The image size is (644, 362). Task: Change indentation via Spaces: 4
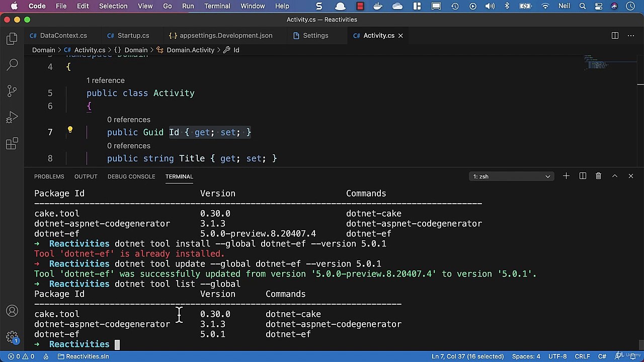(x=526, y=356)
